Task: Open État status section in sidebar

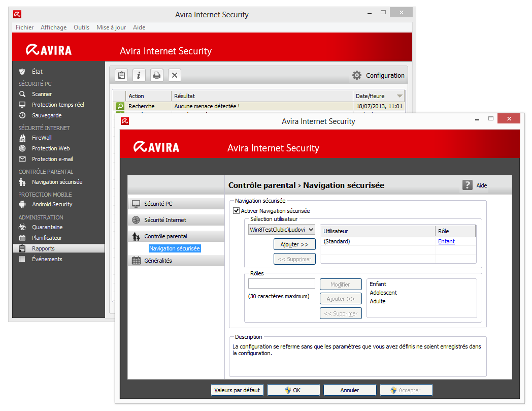Action: (37, 72)
